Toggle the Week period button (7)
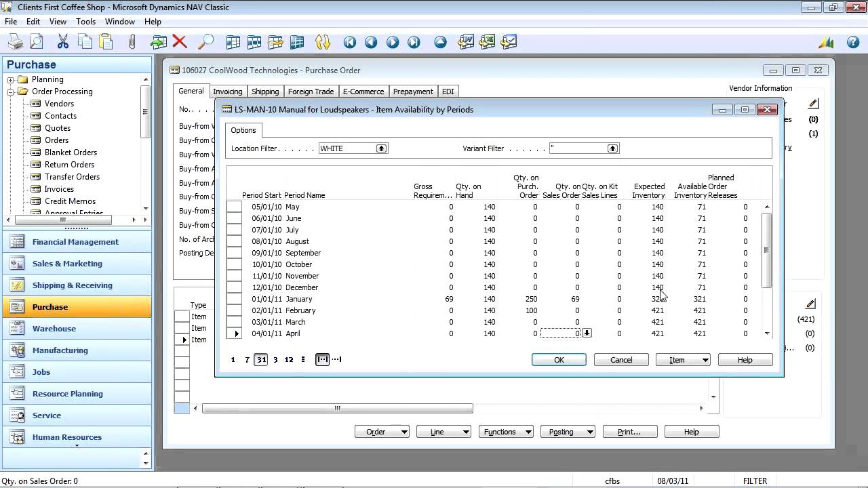868x488 pixels. pos(247,360)
